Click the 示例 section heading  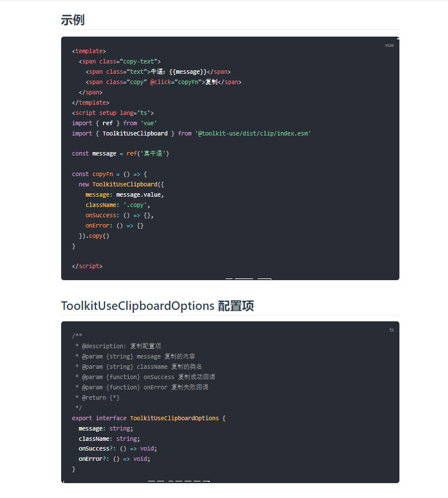[x=73, y=20]
